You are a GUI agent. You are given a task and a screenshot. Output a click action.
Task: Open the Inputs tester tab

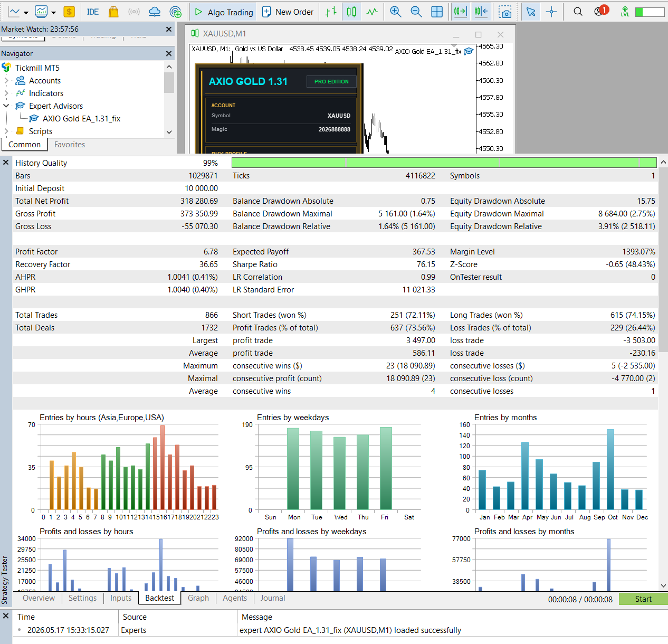tap(121, 598)
